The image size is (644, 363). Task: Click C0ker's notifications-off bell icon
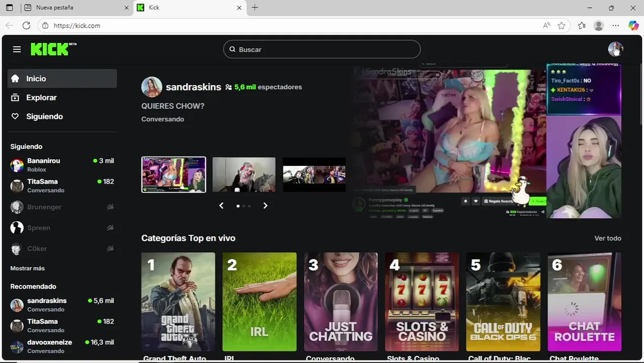(x=110, y=248)
